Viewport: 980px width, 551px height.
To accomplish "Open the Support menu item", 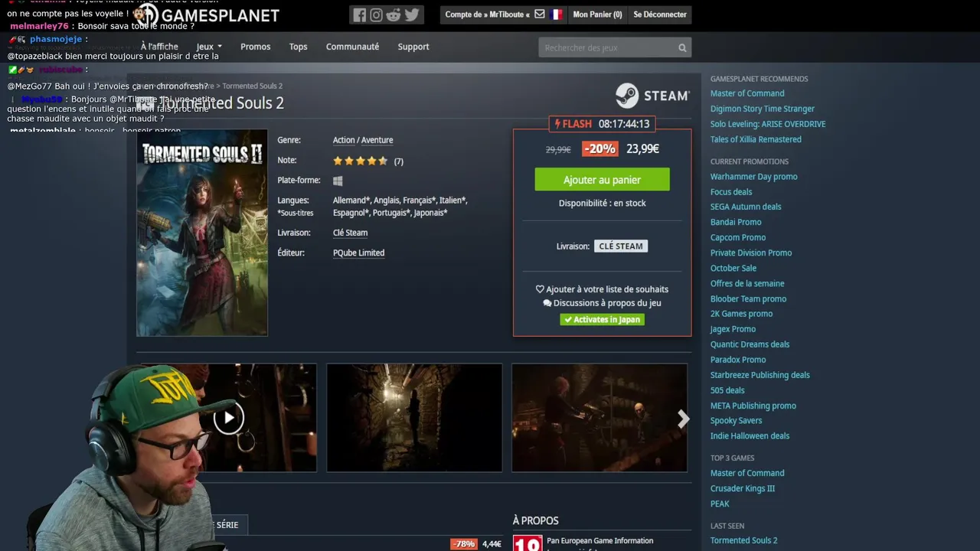I will click(413, 47).
